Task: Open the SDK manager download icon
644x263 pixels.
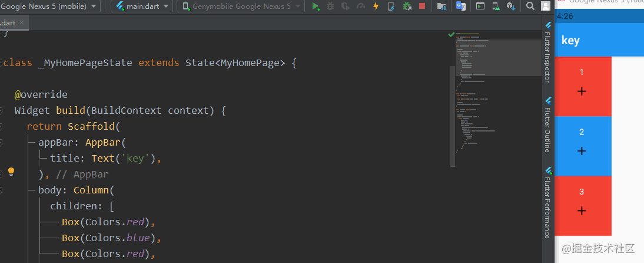Action: pyautogui.click(x=511, y=6)
